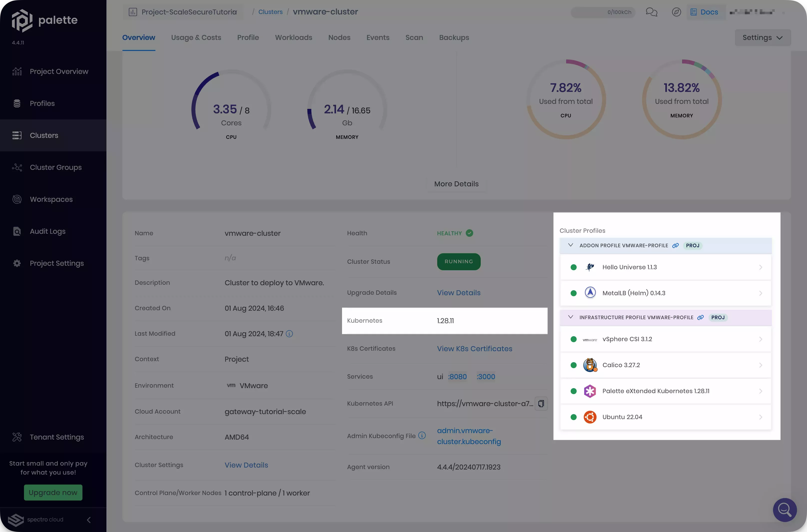The width and height of the screenshot is (807, 532).
Task: Click the 0/100kCh usage progress bar
Action: point(603,12)
